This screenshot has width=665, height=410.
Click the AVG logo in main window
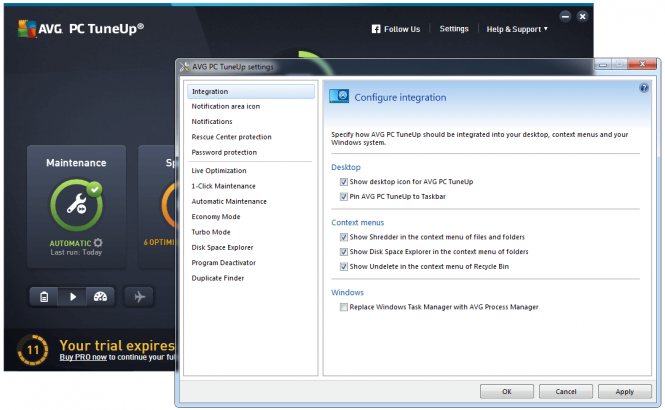(x=27, y=28)
